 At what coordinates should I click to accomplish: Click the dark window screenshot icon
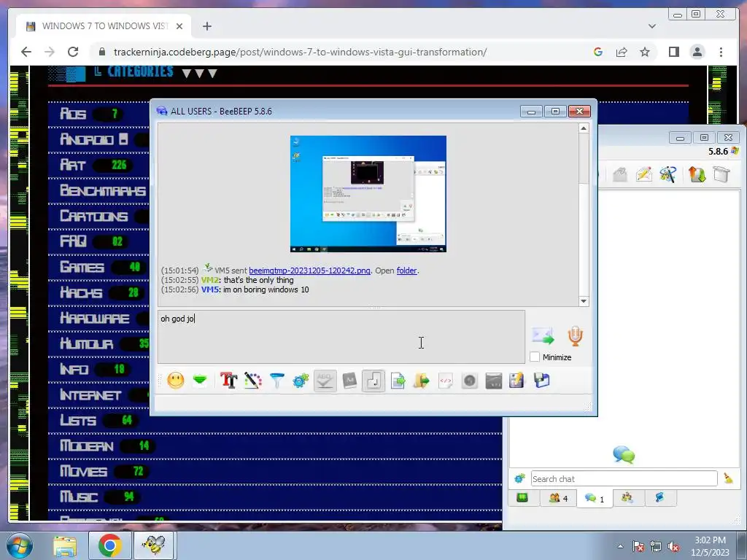coord(494,381)
